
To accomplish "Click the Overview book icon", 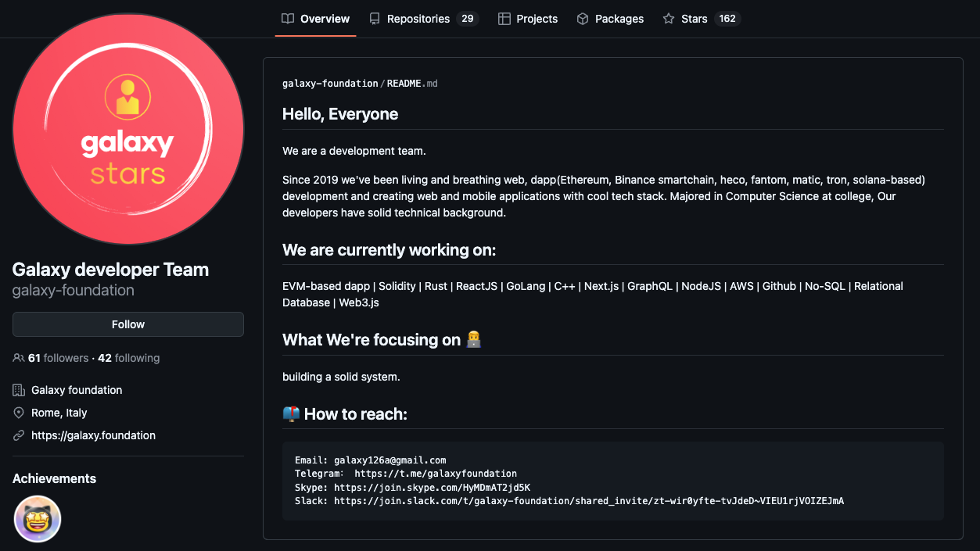I will [288, 19].
